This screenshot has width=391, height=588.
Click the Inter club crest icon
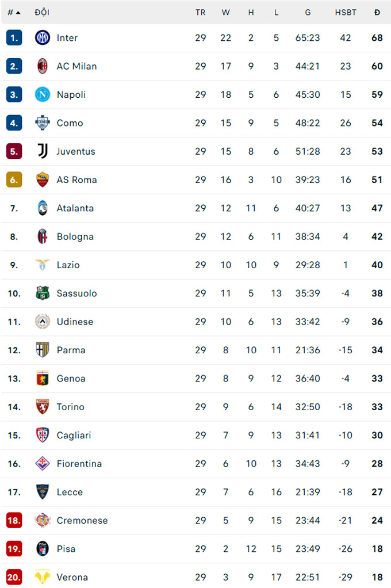pyautogui.click(x=42, y=38)
